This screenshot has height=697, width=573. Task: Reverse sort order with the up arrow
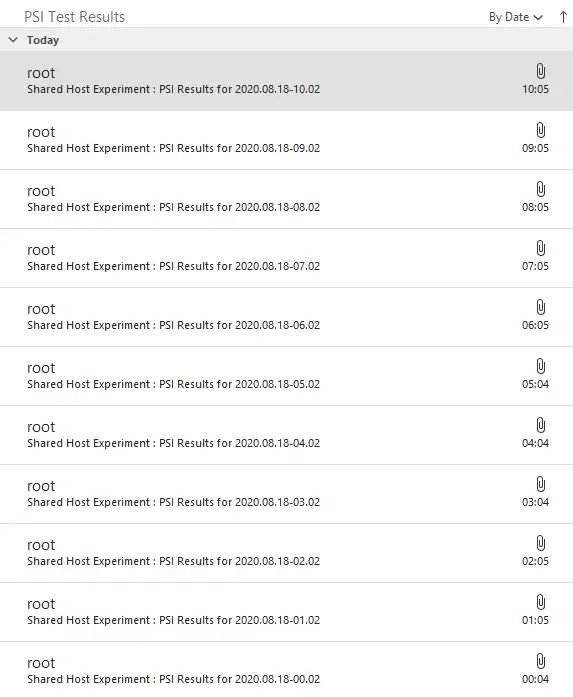563,17
